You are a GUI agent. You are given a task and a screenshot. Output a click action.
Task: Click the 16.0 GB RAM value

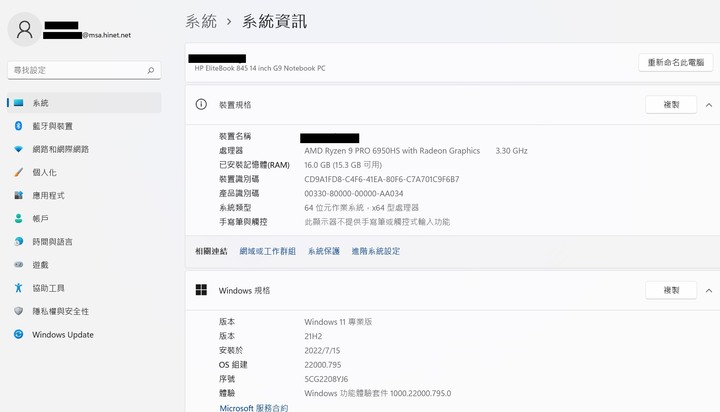tap(343, 165)
